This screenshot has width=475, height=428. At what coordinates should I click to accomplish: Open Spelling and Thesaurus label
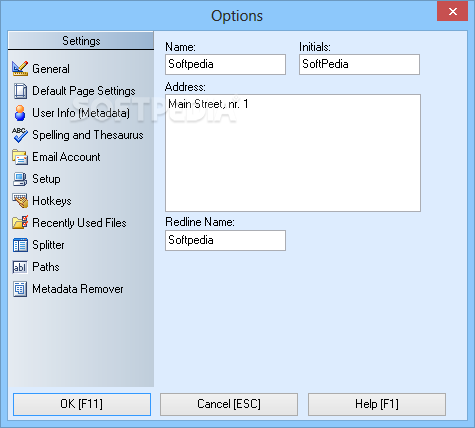pos(88,135)
